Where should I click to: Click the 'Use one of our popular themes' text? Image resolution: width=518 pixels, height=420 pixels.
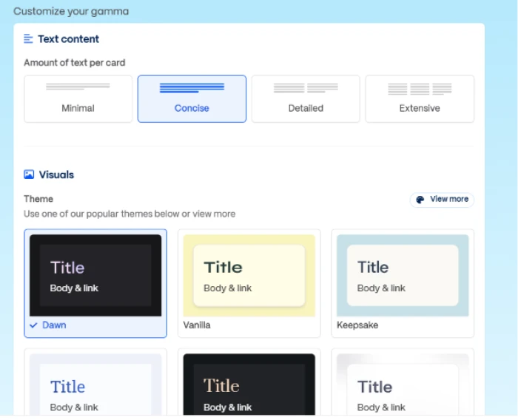(x=129, y=214)
